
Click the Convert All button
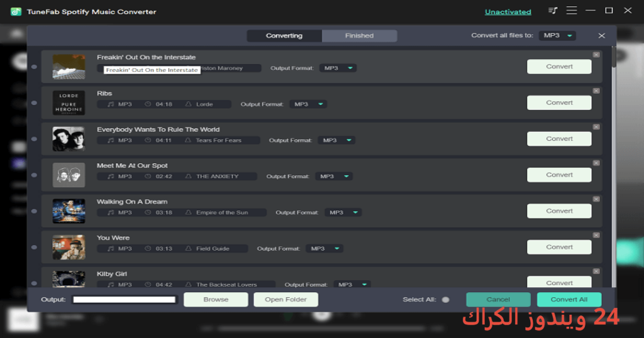pyautogui.click(x=569, y=300)
